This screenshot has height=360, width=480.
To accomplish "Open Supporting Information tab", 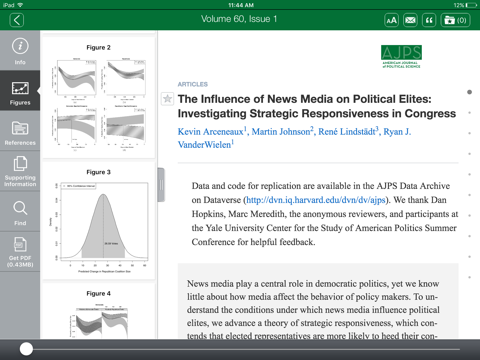I will pos(20,171).
